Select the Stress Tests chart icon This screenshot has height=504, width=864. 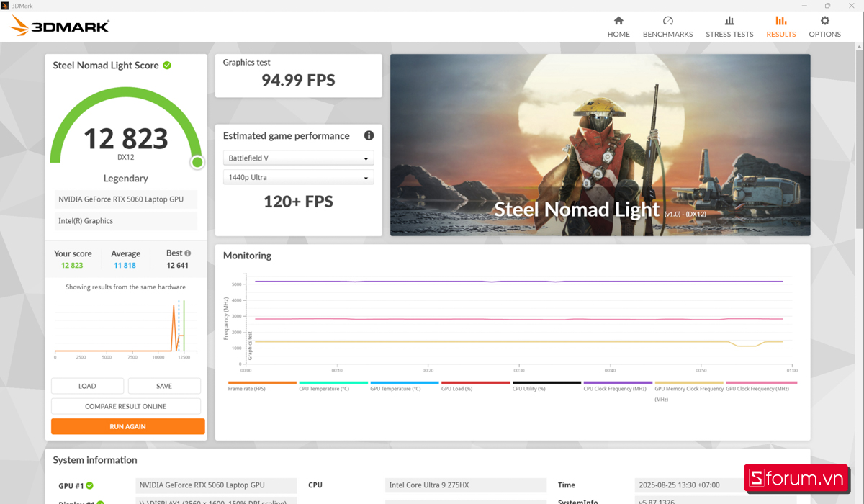click(x=729, y=22)
